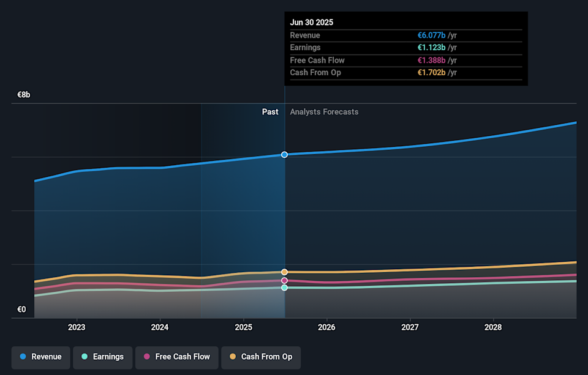The height and width of the screenshot is (375, 588).
Task: Click the 2023 x-axis label
Action: pos(77,327)
